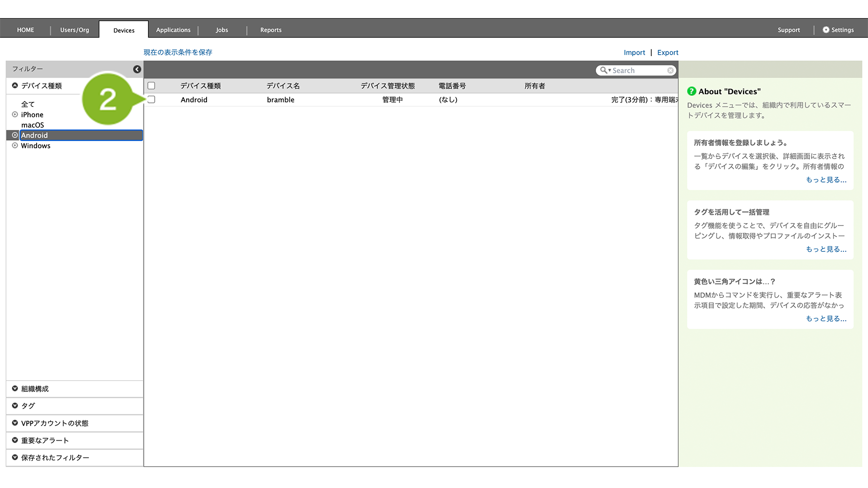Screen dimensions: 868x488
Task: Sort by デバイス種類 column header
Action: (x=201, y=86)
